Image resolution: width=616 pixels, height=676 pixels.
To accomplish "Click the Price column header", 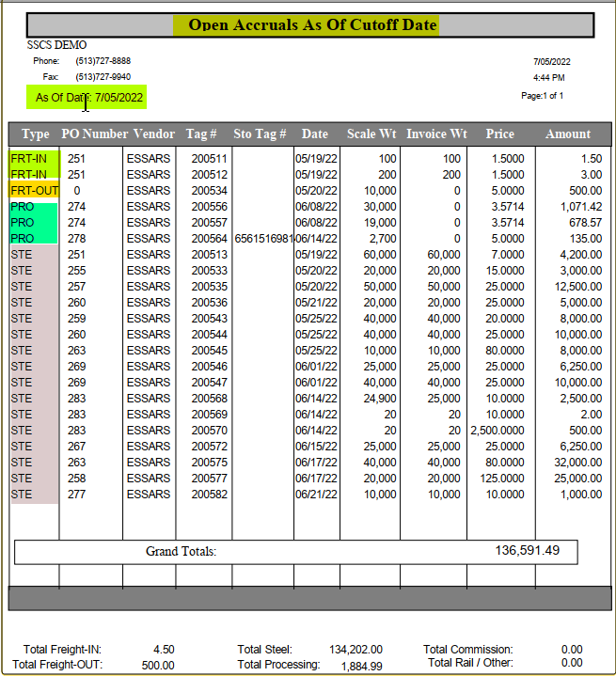I will point(500,134).
